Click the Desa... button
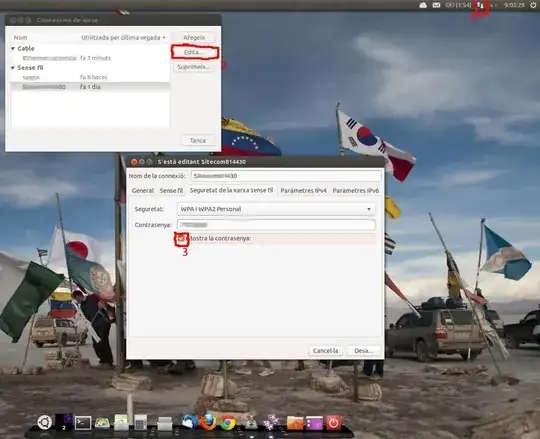540x439 pixels. [364, 351]
